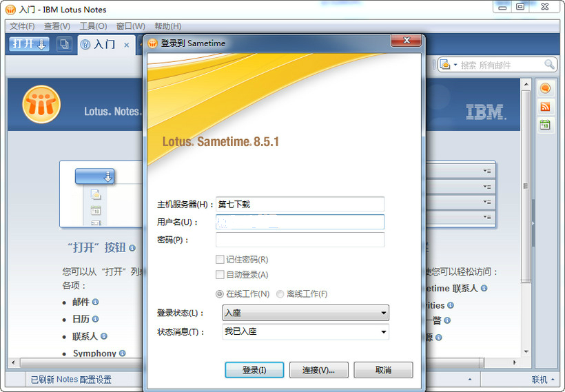Click the Lotus Notes round logo
Viewport: 565px width, 392px height.
(x=41, y=105)
